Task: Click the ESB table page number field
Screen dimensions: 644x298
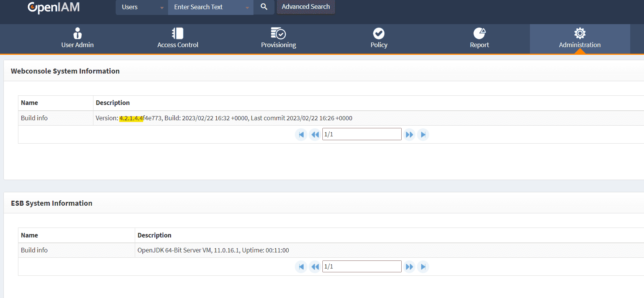Action: click(362, 266)
